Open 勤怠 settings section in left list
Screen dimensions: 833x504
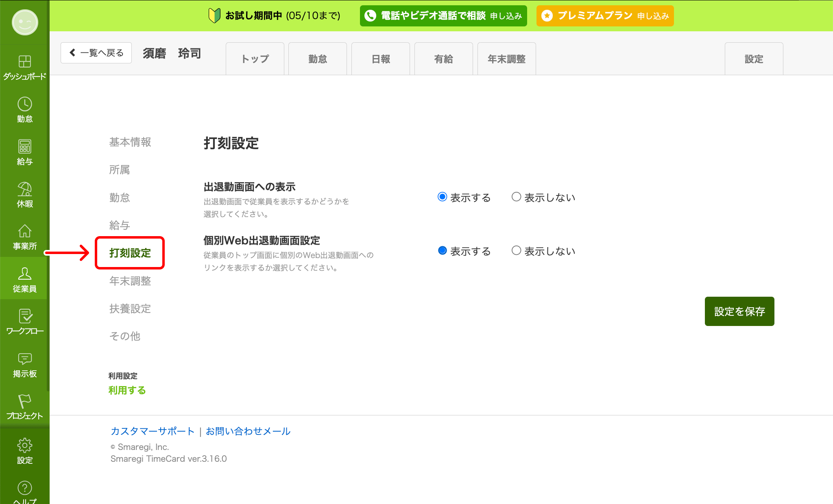(x=120, y=198)
